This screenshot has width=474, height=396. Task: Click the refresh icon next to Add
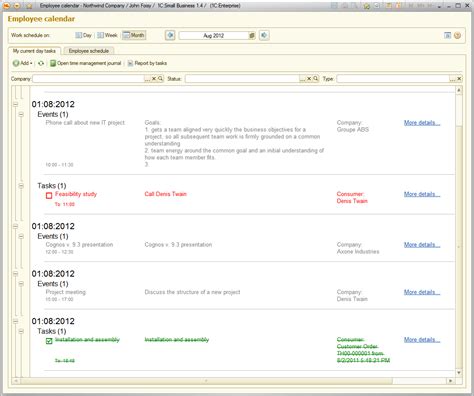[41, 63]
